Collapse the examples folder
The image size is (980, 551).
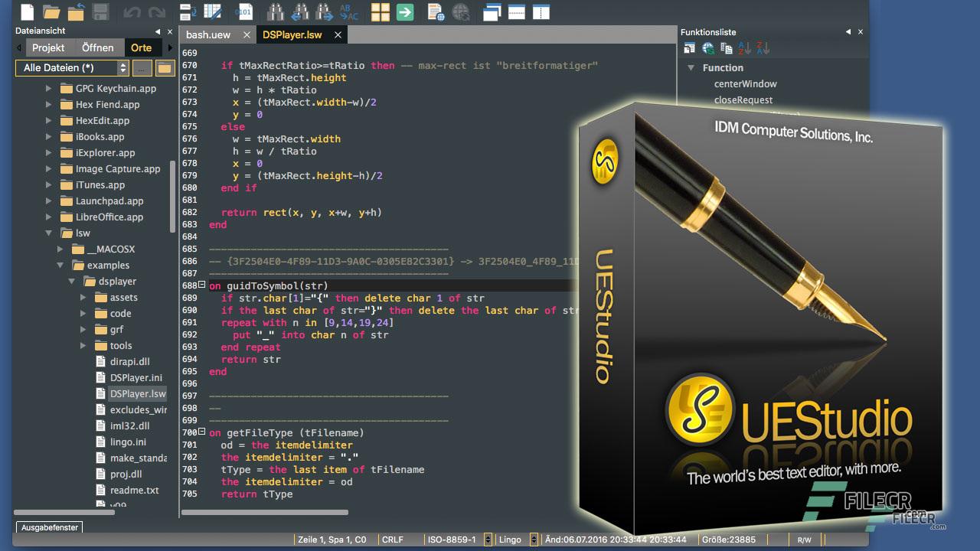point(60,266)
